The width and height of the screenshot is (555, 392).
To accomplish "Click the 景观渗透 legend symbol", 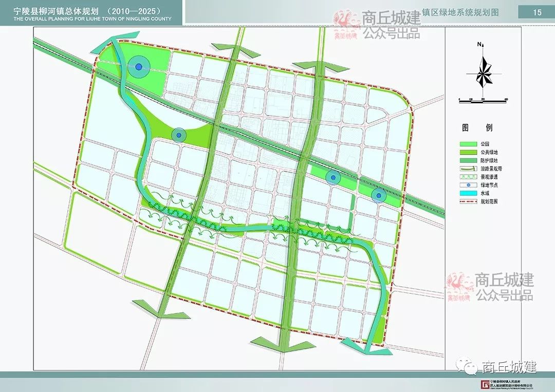I will (x=469, y=177).
